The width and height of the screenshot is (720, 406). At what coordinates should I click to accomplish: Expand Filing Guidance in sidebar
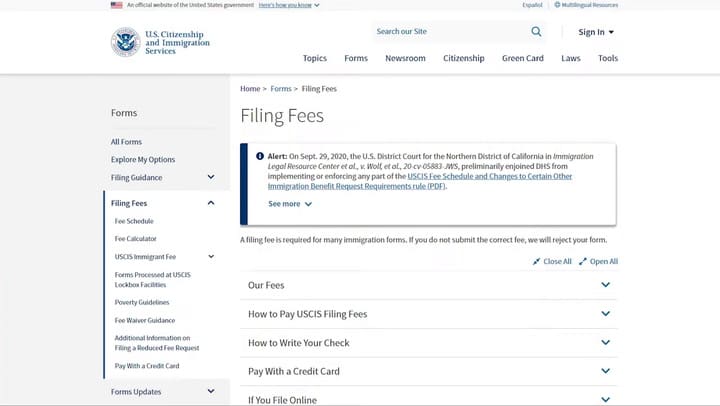(x=211, y=177)
